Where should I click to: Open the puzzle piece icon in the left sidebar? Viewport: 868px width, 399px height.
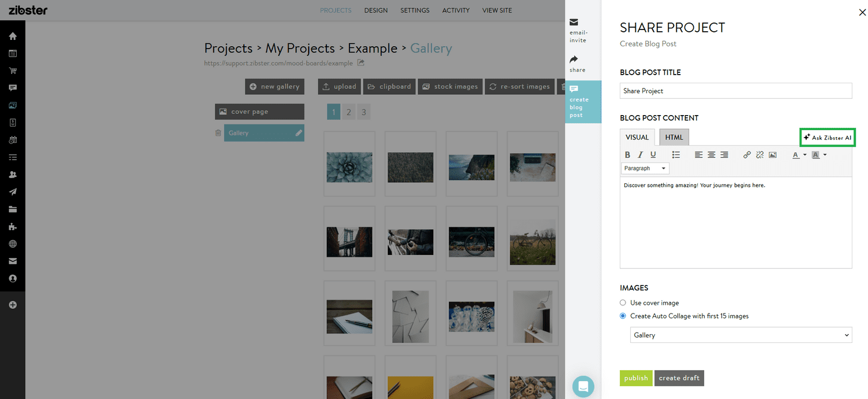[x=13, y=227]
